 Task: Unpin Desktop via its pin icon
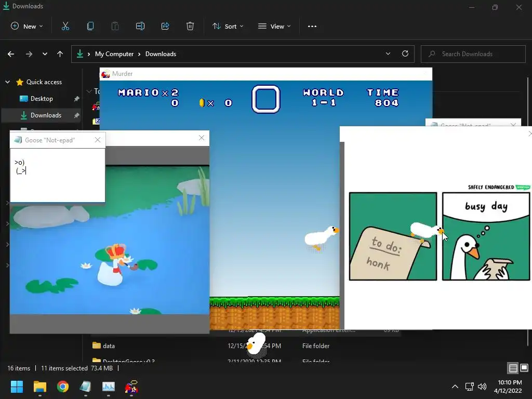click(77, 99)
